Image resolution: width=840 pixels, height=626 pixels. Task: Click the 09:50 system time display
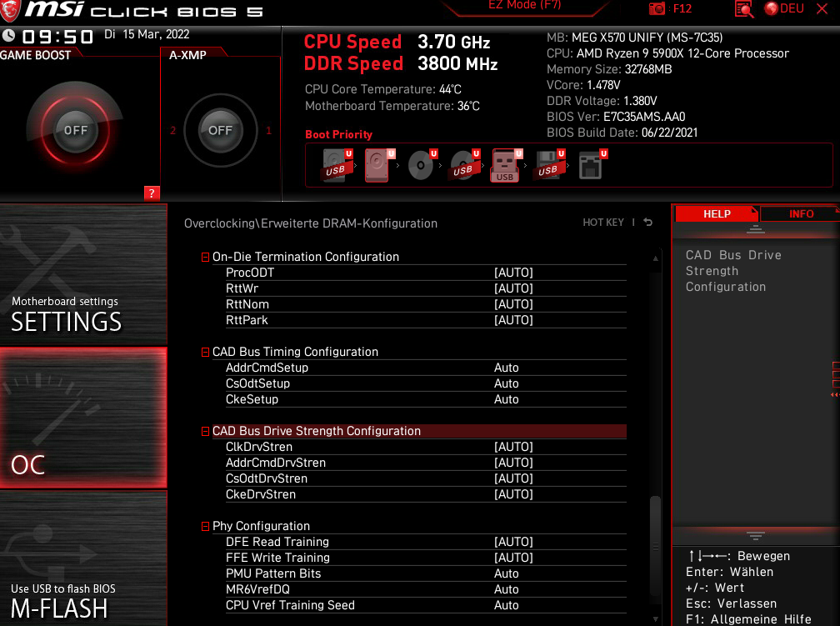click(x=57, y=37)
